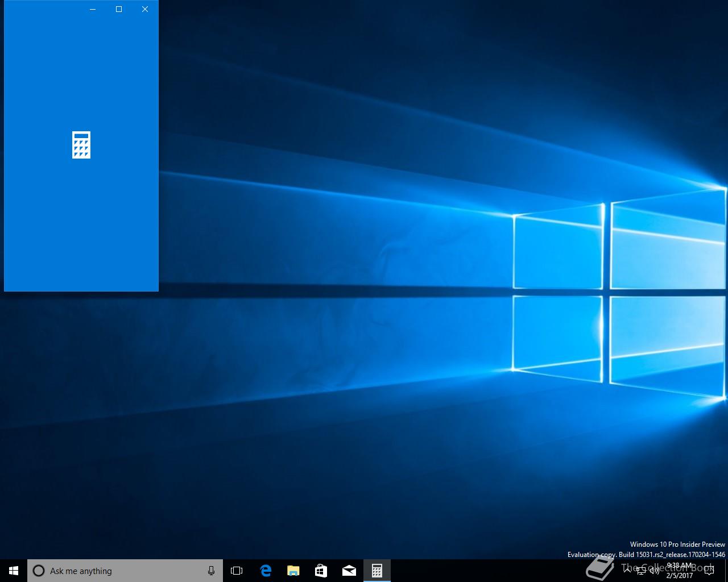Open the network status tray icon

pyautogui.click(x=641, y=571)
